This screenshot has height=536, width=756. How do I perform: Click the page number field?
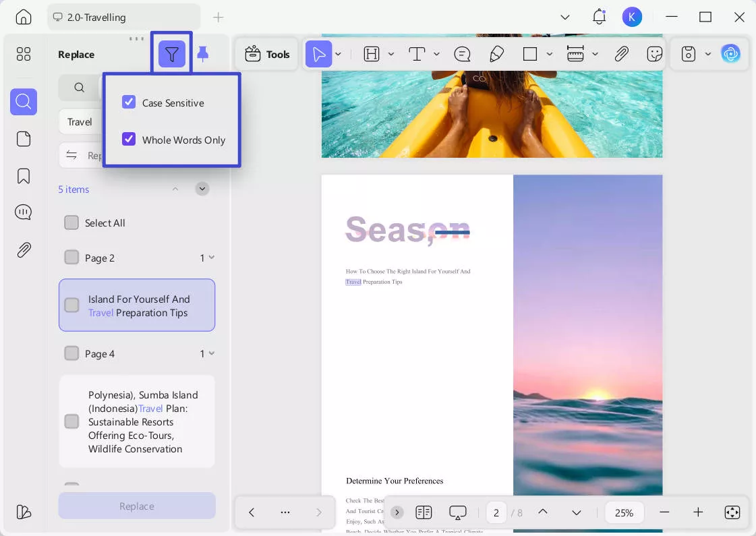[x=496, y=512]
